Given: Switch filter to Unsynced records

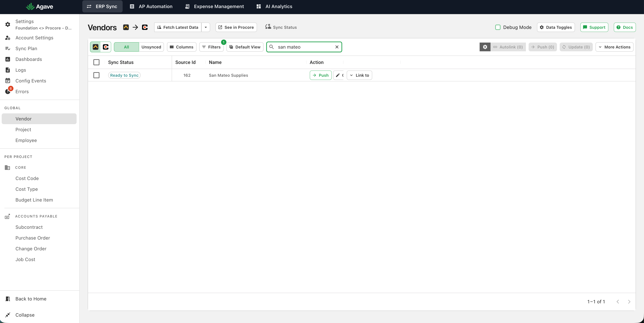Looking at the screenshot, I should 151,47.
